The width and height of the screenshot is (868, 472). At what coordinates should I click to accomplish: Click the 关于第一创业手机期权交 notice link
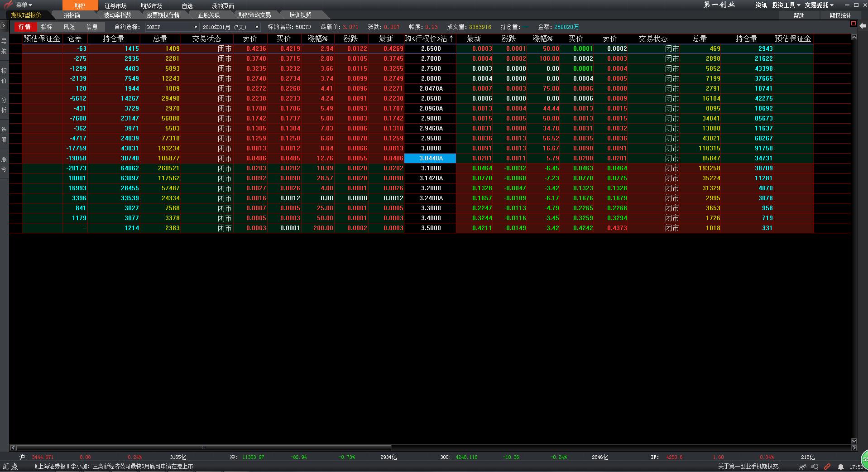pos(749,467)
